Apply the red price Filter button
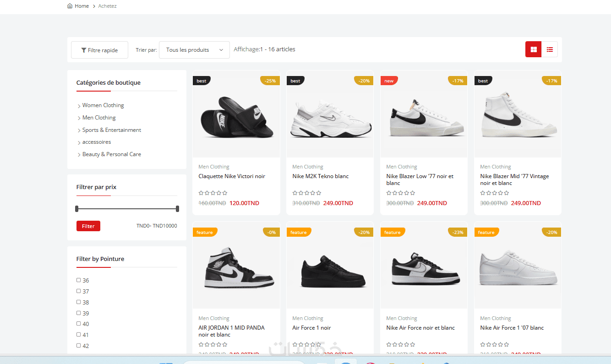 (88, 226)
